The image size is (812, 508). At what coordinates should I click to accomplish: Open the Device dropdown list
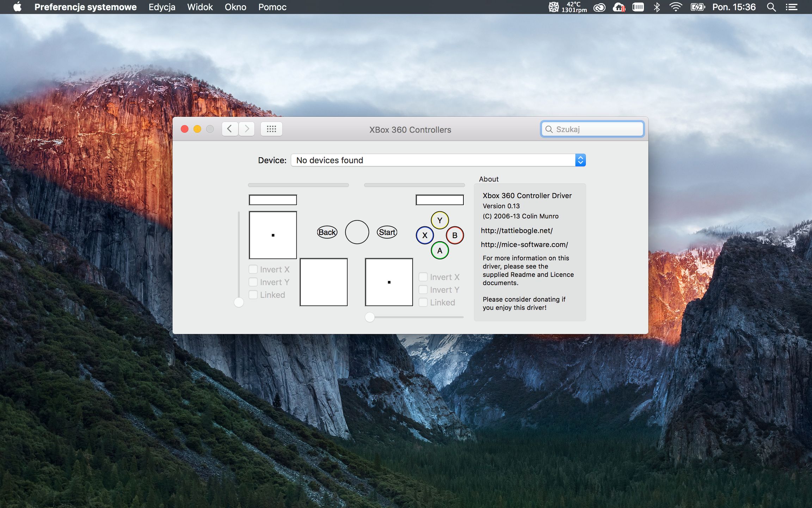(x=438, y=160)
